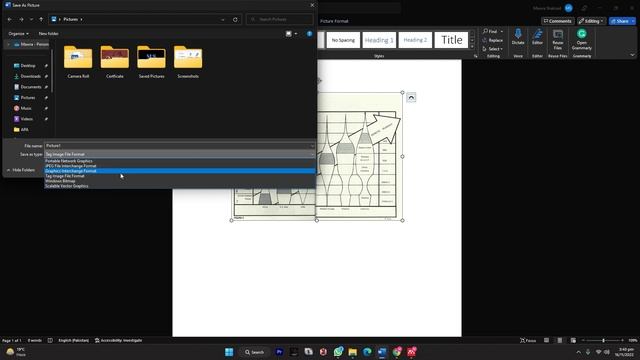
Task: Open Reuse Files pane
Action: coord(558,39)
